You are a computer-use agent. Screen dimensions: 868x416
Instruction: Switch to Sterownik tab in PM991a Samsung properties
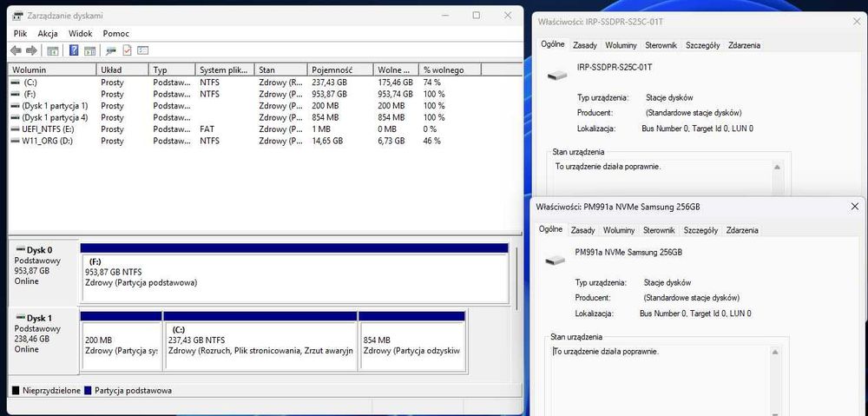[x=659, y=230]
